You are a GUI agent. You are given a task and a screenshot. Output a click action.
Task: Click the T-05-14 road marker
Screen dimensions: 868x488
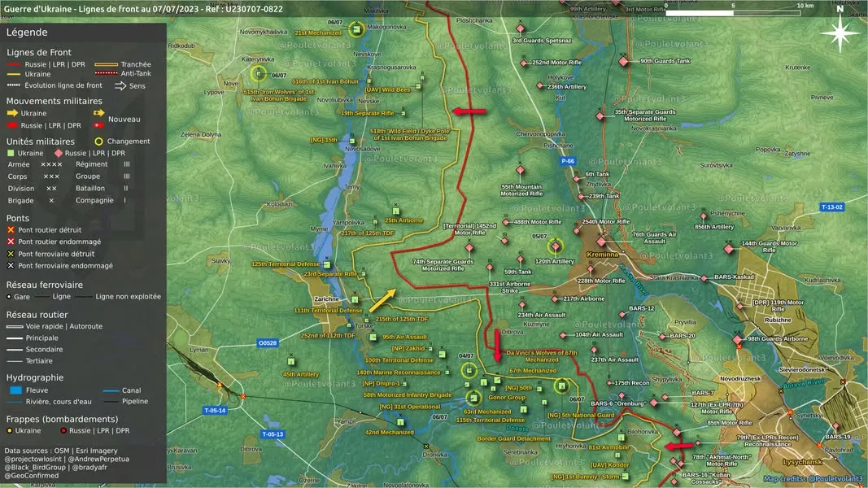[x=215, y=411]
